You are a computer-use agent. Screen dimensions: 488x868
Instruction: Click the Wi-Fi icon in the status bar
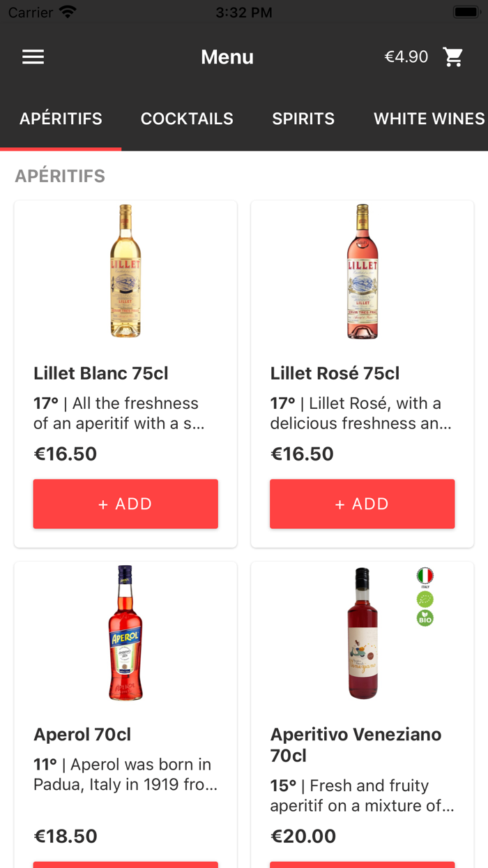pos(66,10)
